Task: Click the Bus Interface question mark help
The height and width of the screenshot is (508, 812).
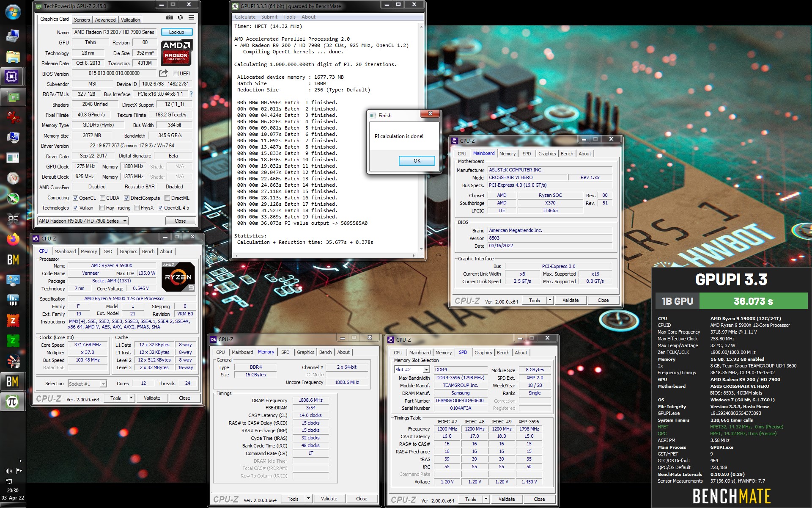Action: coord(191,94)
